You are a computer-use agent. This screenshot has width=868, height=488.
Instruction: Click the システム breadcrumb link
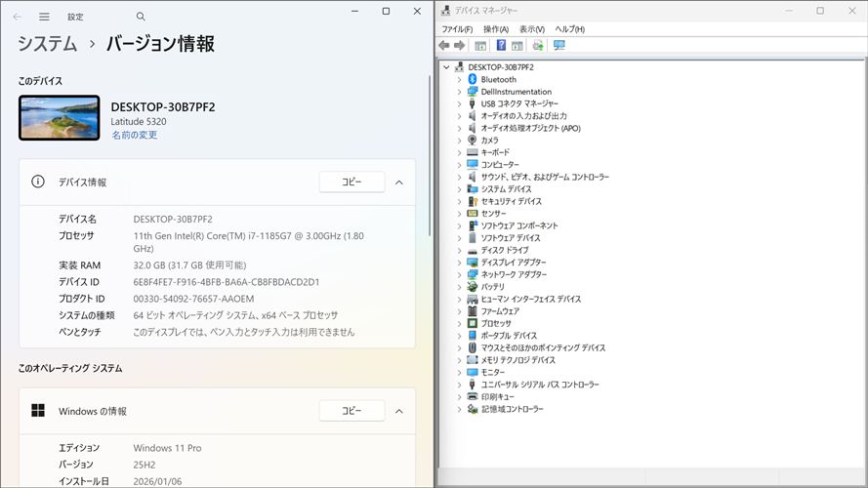(x=47, y=44)
